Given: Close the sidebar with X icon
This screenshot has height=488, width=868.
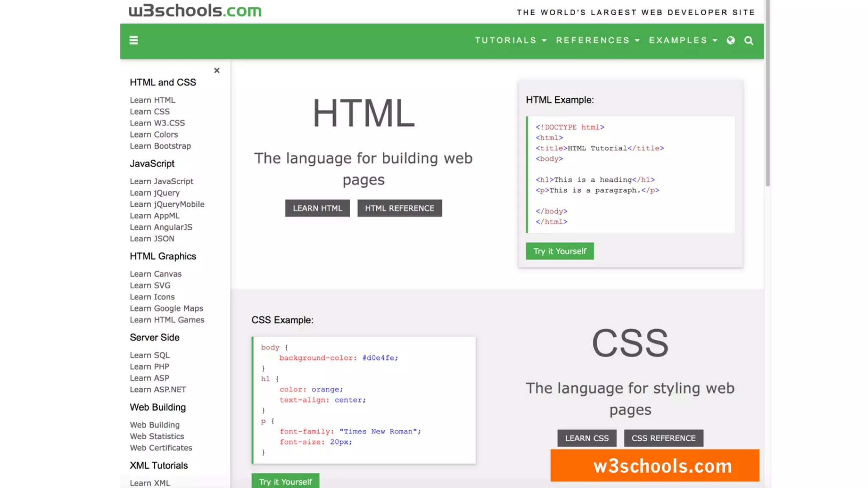Looking at the screenshot, I should coord(217,70).
